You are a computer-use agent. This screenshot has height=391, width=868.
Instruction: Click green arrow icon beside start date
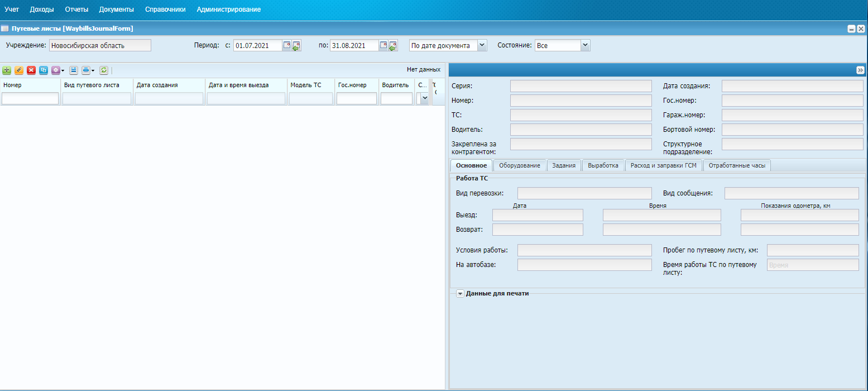(x=296, y=46)
